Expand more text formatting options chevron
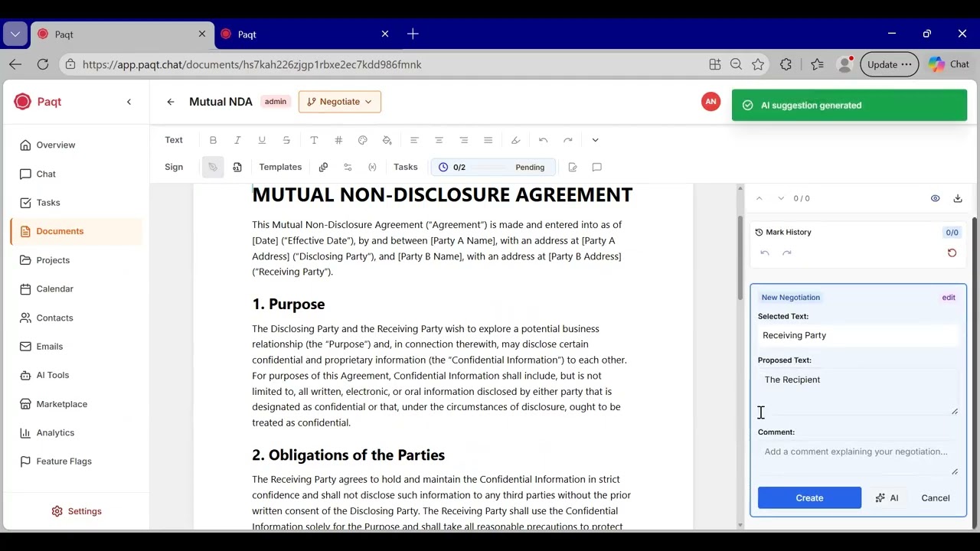The width and height of the screenshot is (980, 551). tap(595, 140)
